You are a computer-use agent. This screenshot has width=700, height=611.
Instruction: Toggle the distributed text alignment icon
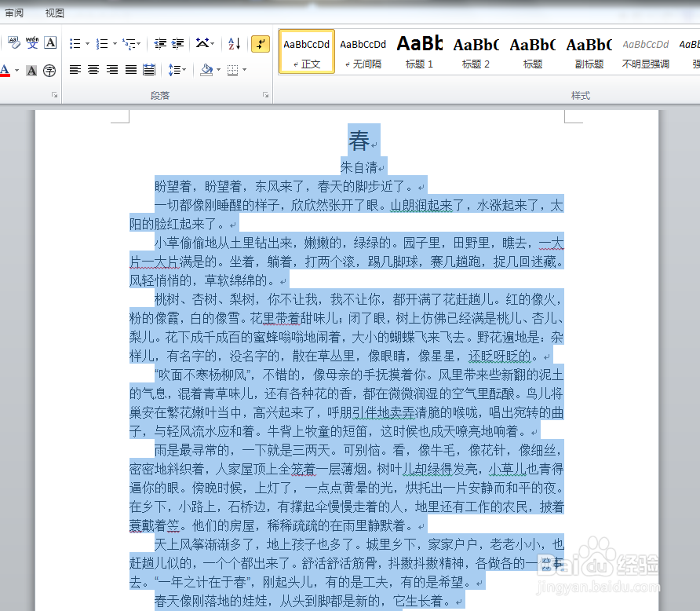pyautogui.click(x=151, y=69)
